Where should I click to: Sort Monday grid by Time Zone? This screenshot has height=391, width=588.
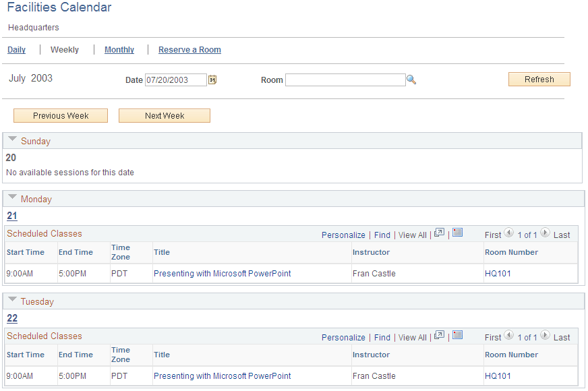click(121, 252)
